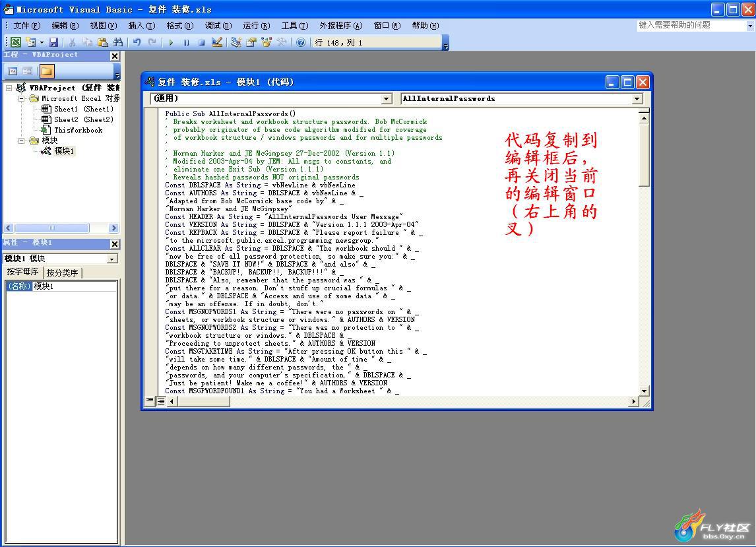Cut the selection with the scissors icon

coord(73,42)
